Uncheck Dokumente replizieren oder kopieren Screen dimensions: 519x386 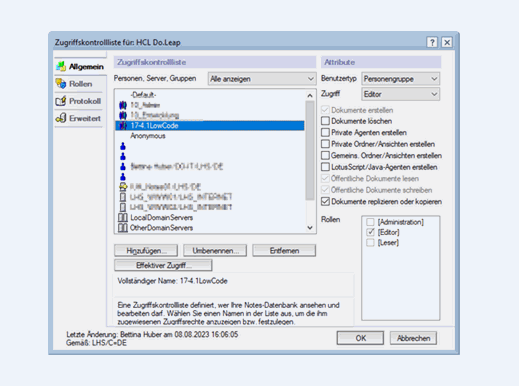pos(325,202)
